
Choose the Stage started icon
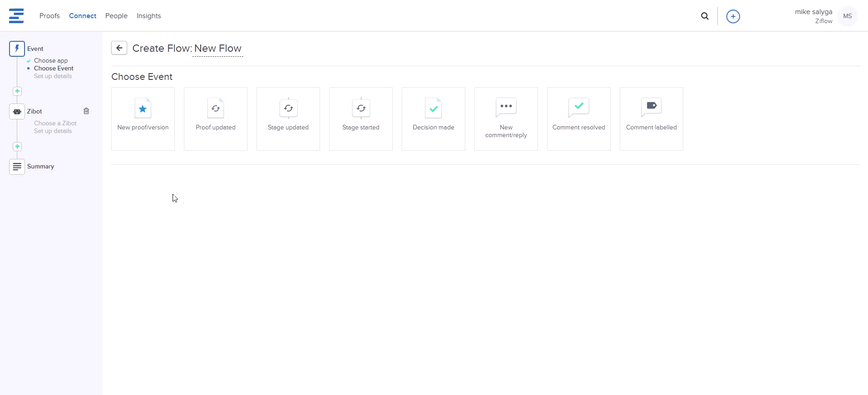click(361, 108)
